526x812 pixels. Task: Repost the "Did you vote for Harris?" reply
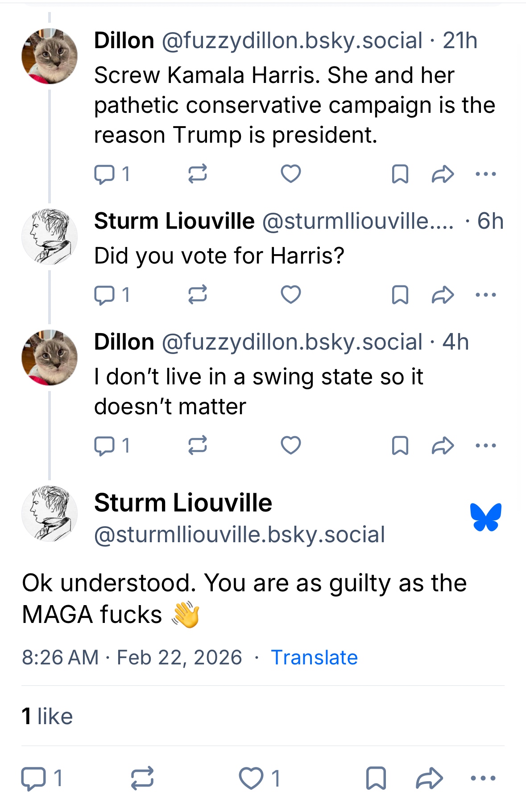pyautogui.click(x=197, y=295)
